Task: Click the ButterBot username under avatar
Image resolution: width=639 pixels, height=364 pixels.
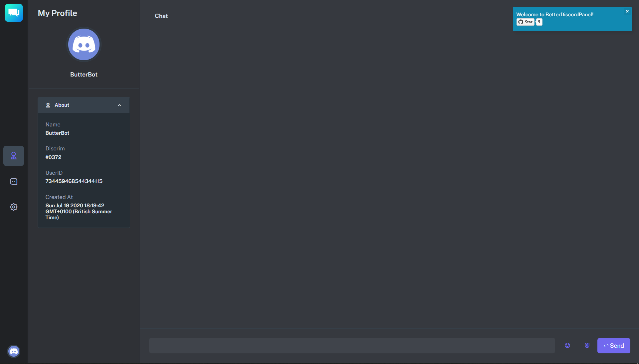Action: 84,75
